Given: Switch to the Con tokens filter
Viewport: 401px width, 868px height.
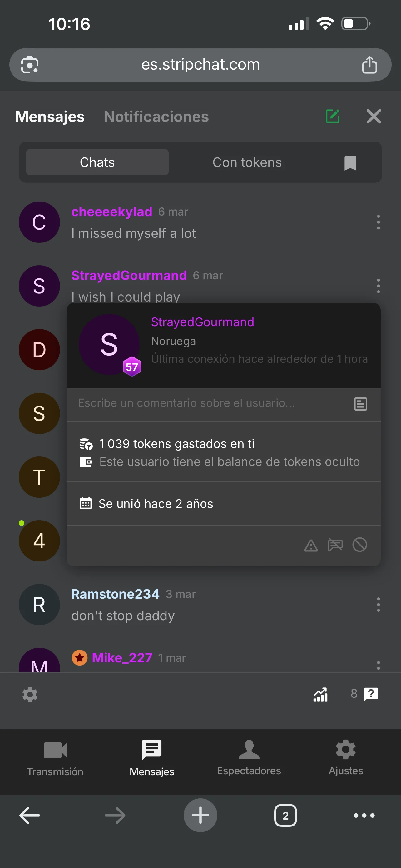Looking at the screenshot, I should (x=247, y=163).
